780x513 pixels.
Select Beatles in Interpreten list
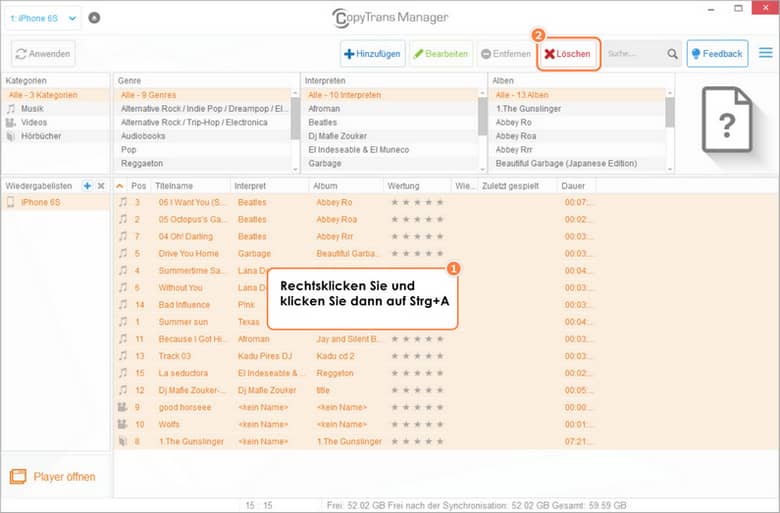[x=390, y=122]
